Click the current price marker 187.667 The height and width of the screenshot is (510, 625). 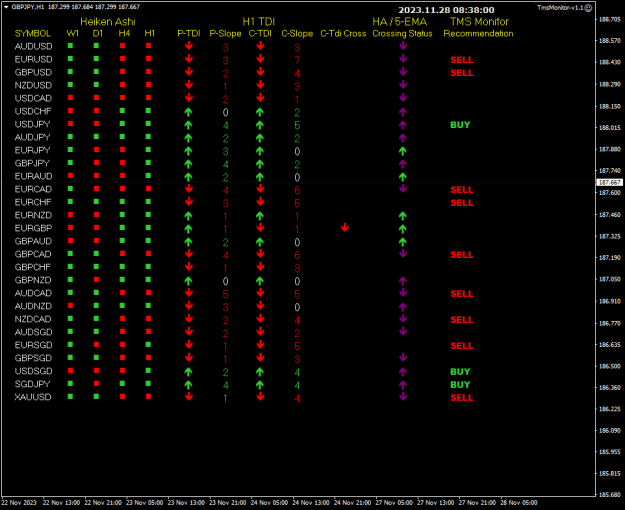click(x=610, y=182)
